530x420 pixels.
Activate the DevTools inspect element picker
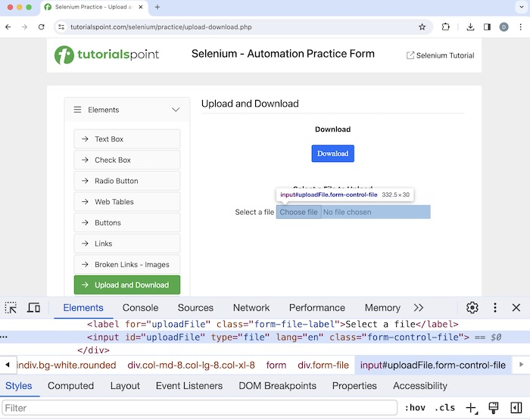11,308
